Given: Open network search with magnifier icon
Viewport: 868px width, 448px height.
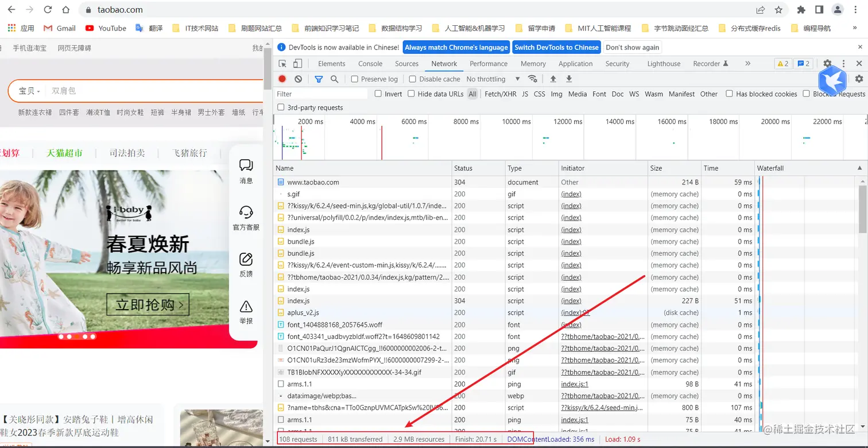Looking at the screenshot, I should coord(334,79).
